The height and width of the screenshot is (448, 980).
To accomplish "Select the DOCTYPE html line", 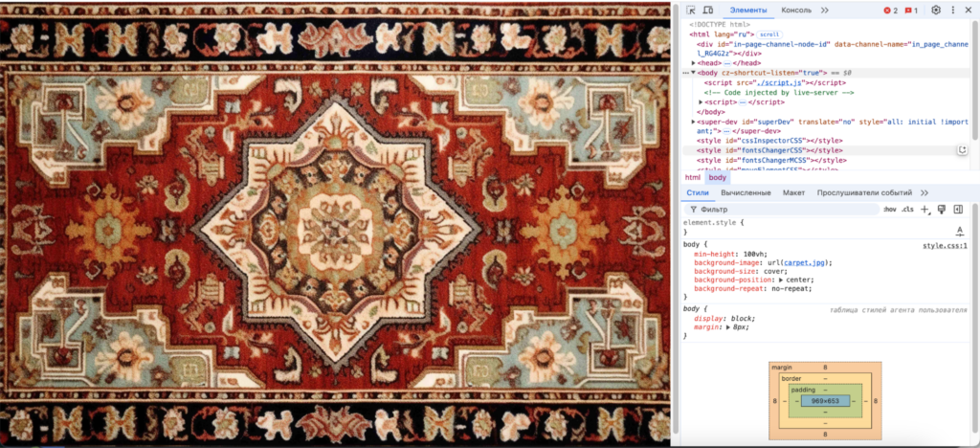I will 720,24.
